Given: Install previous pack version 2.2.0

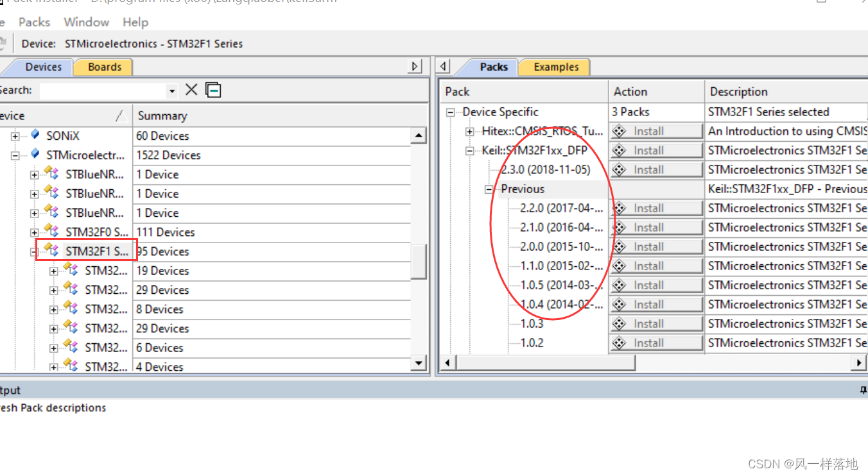Looking at the screenshot, I should (656, 208).
